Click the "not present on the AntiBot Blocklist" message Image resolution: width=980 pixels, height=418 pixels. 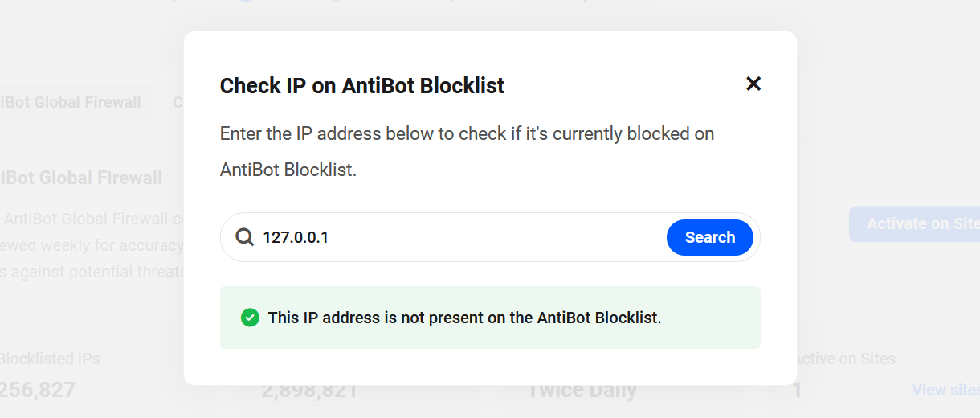pyautogui.click(x=464, y=318)
